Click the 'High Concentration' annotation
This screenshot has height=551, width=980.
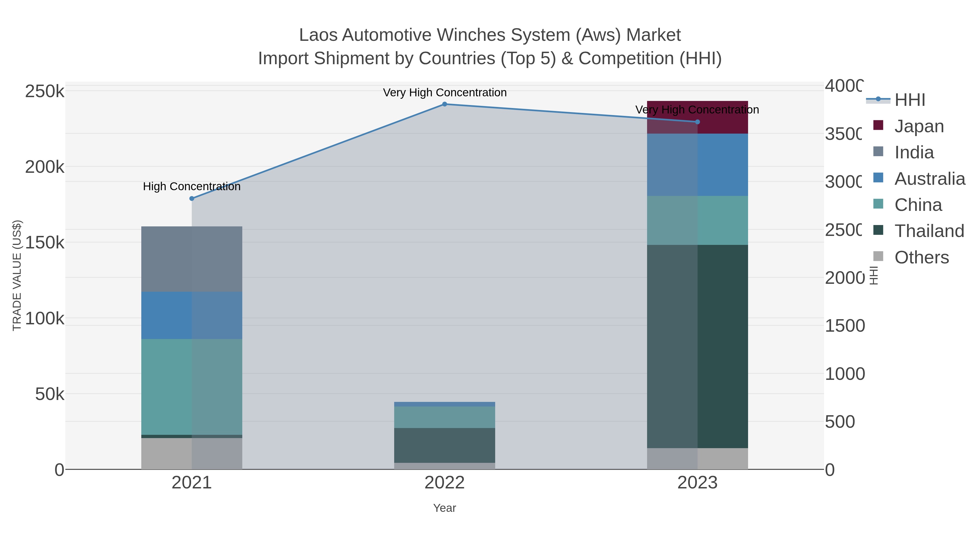192,187
